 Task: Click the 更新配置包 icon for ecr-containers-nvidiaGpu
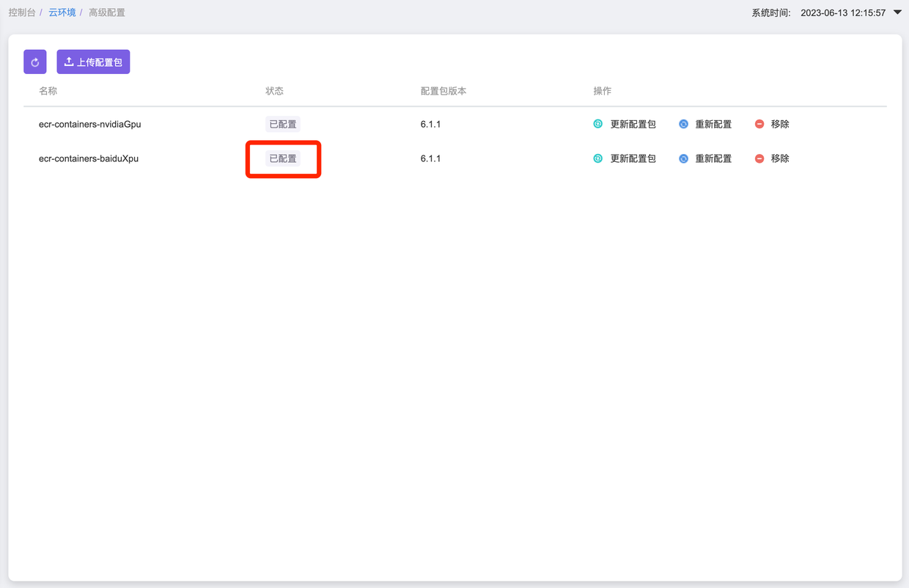[x=598, y=124]
